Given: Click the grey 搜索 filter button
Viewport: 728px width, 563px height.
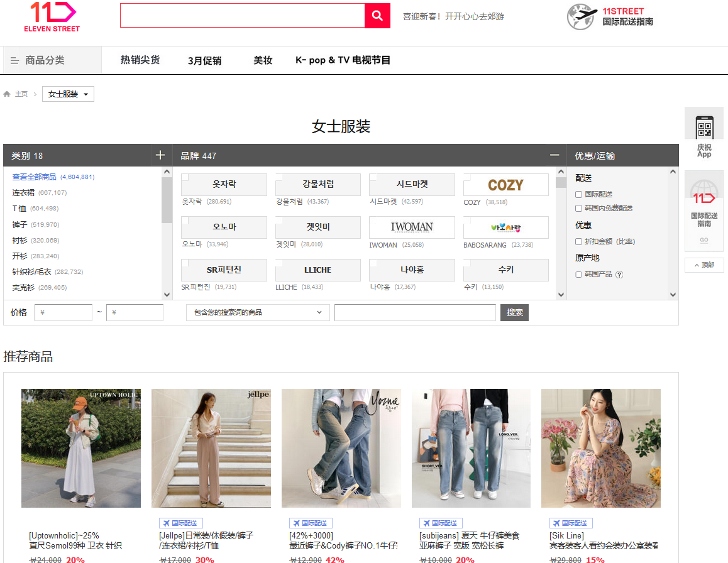Looking at the screenshot, I should point(514,312).
